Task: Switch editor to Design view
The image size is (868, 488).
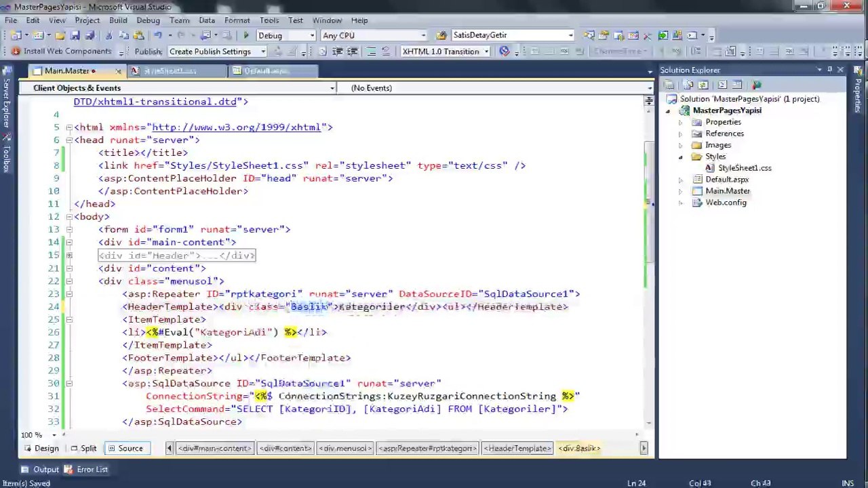Action: click(41, 448)
